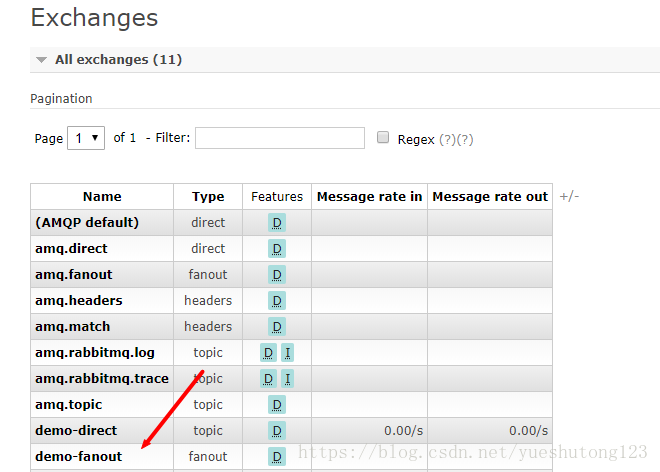Sort exchanges by Name column header
The height and width of the screenshot is (472, 660).
pos(102,197)
